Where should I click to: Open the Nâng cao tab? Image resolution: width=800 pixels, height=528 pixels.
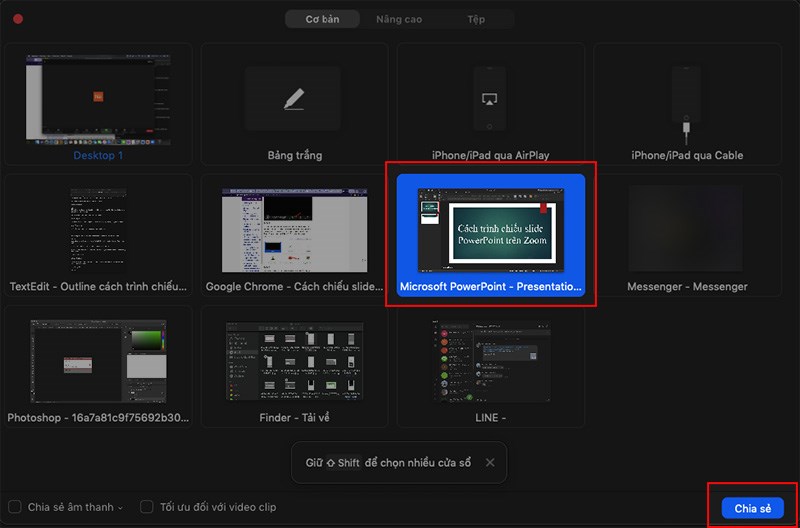399,19
